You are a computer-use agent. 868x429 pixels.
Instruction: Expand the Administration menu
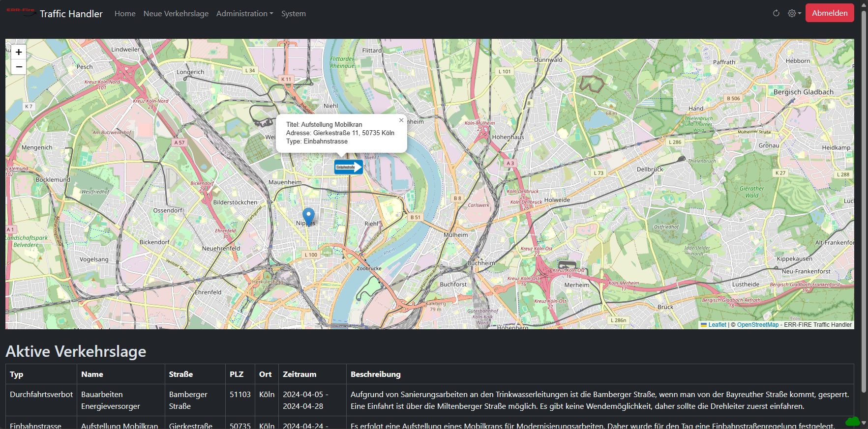pyautogui.click(x=244, y=14)
